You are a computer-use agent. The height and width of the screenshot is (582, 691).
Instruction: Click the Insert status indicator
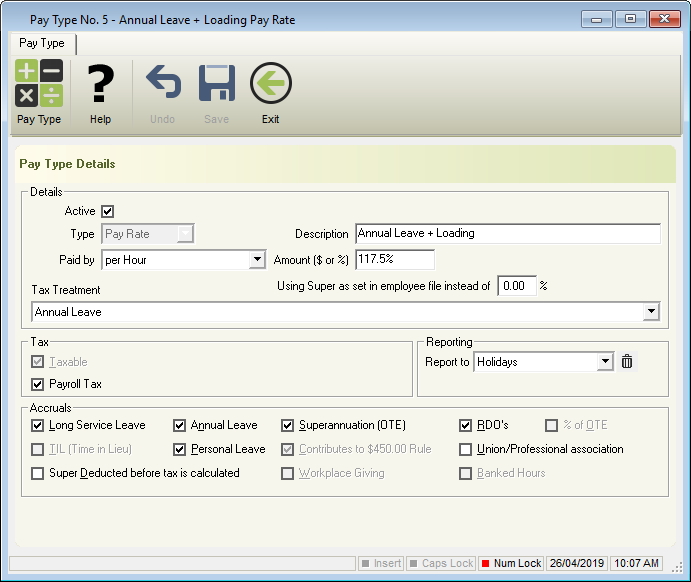[381, 563]
